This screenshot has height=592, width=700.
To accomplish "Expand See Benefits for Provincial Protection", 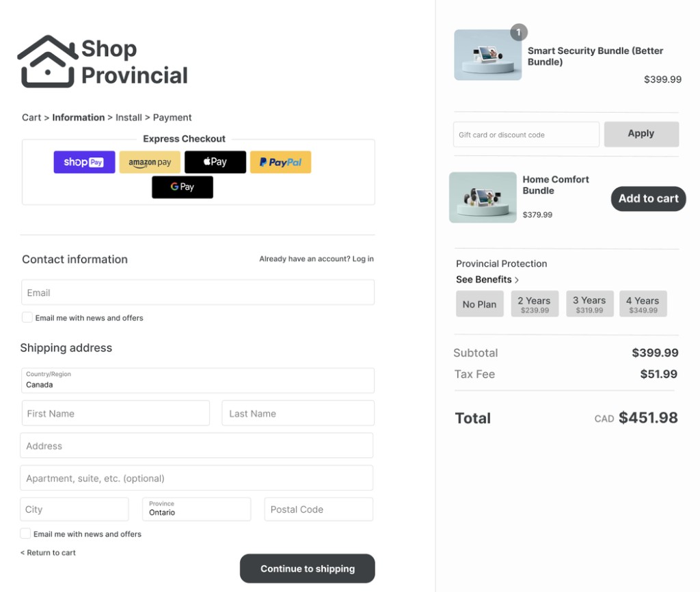I will pyautogui.click(x=487, y=279).
